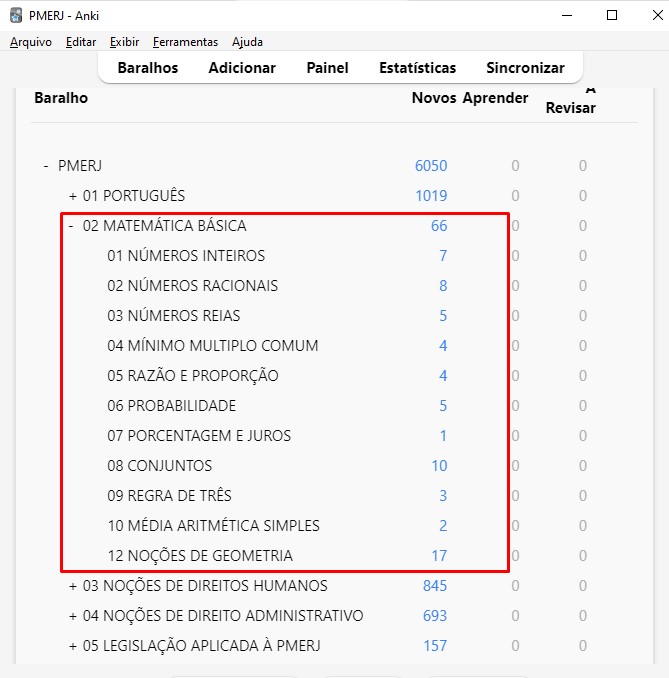
Task: Open the Exibir menu
Action: tap(125, 42)
